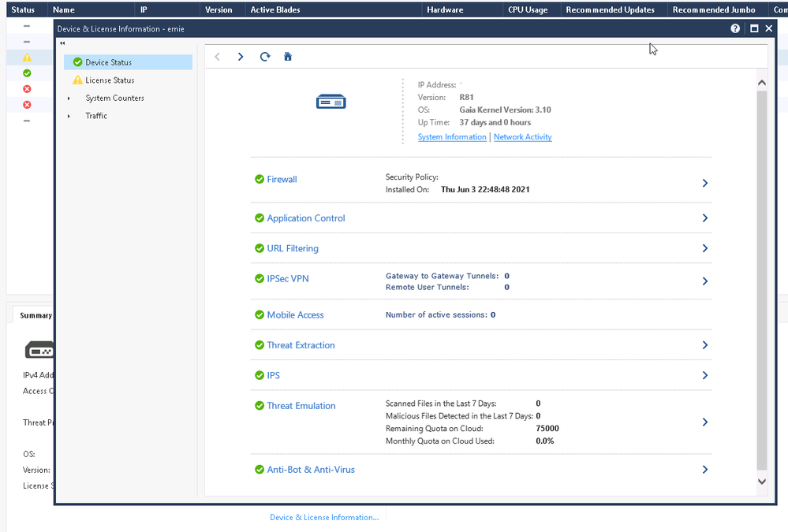Select gateway row with green OK status

27,73
